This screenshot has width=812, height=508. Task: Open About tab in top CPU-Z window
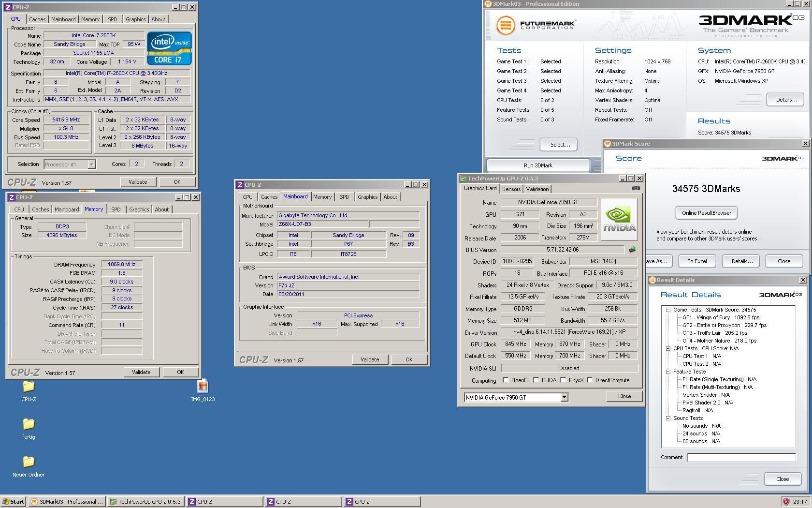[158, 19]
